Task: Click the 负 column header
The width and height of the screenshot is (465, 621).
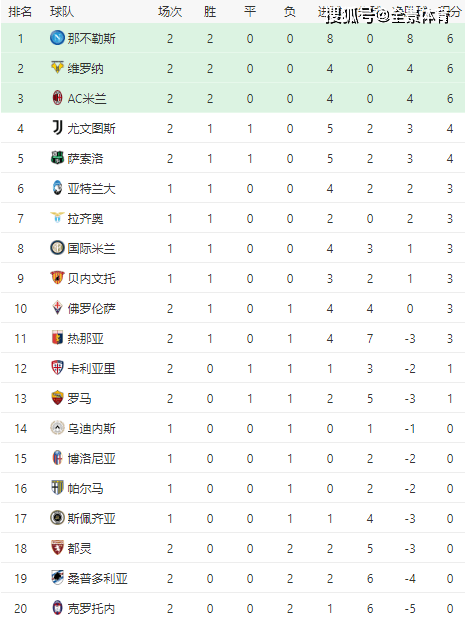Action: (290, 11)
